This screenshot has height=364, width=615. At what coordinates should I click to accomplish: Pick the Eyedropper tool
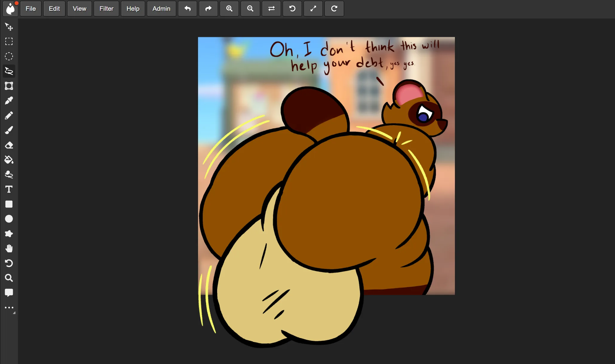pyautogui.click(x=9, y=101)
